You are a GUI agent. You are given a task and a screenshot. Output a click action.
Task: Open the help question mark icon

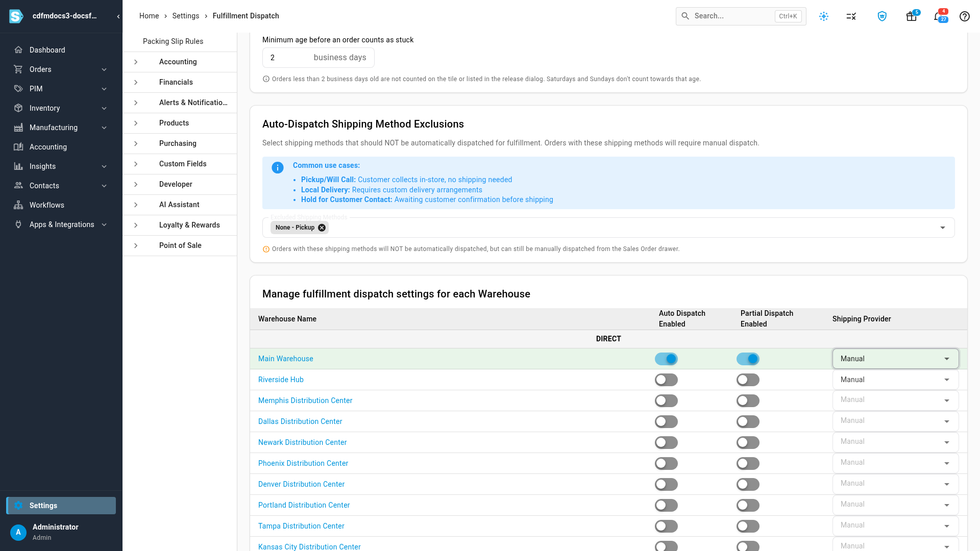[x=965, y=16]
